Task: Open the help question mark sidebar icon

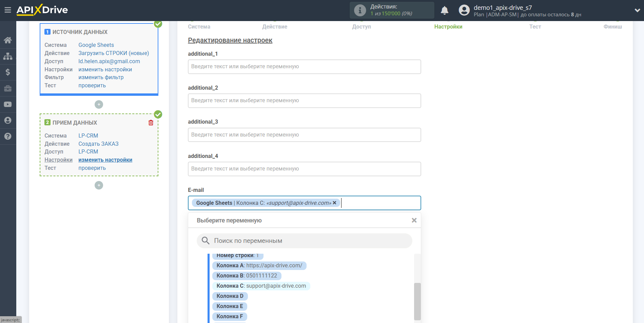Action: (x=8, y=136)
